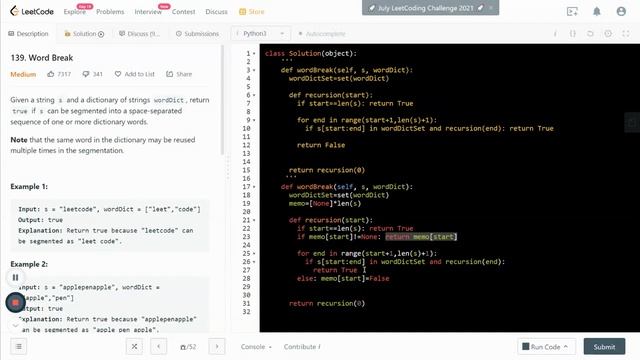Collapse the fold arrow at line 9
The height and width of the screenshot is (360, 640).
pos(254,120)
